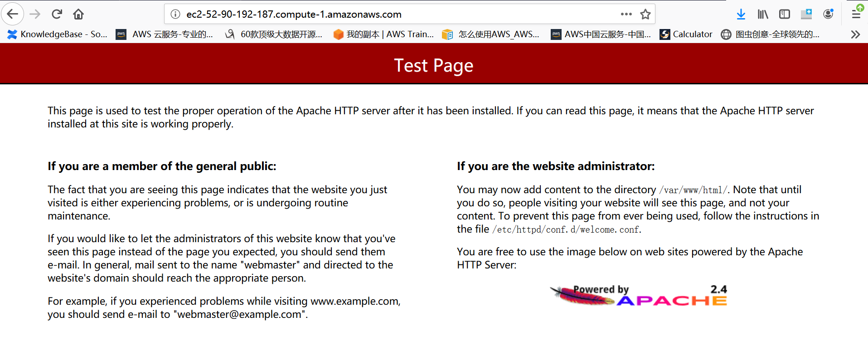This screenshot has width=868, height=341.
Task: Open the page actions three-dot menu
Action: click(x=626, y=14)
